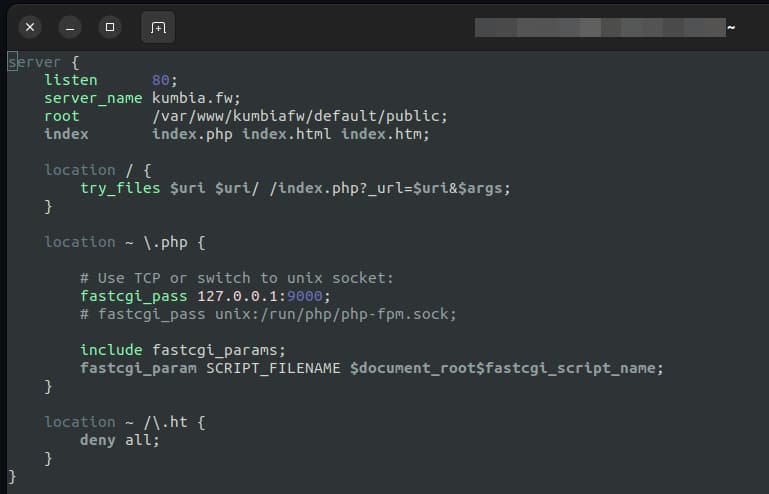Maximize the terminal window

point(110,27)
